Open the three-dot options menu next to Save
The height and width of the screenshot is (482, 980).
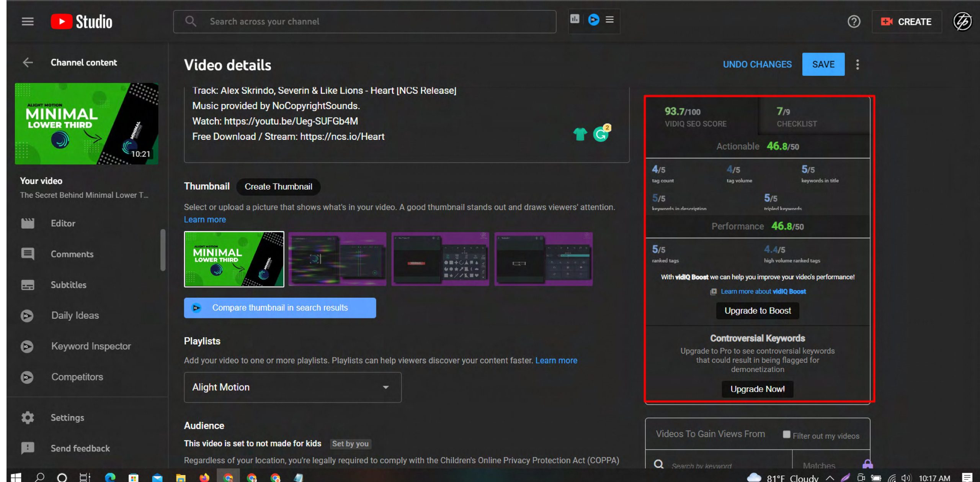point(857,64)
